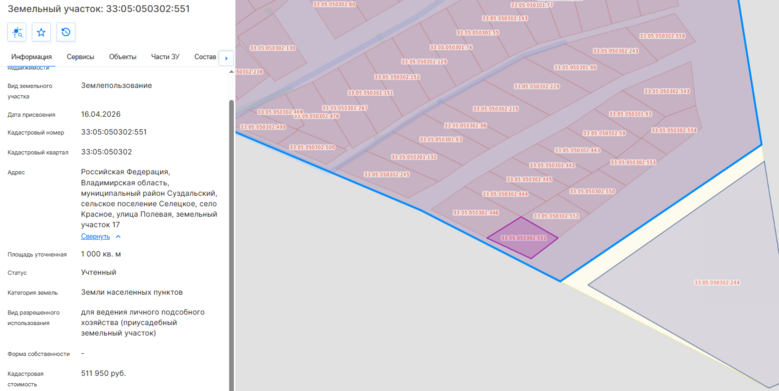The image size is (779, 391).
Task: Select cadastral quarter value 33:05:050302
Action: (106, 152)
